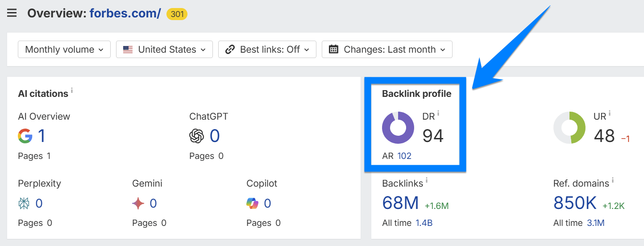
Task: Open the 68M backlinks link
Action: 400,203
